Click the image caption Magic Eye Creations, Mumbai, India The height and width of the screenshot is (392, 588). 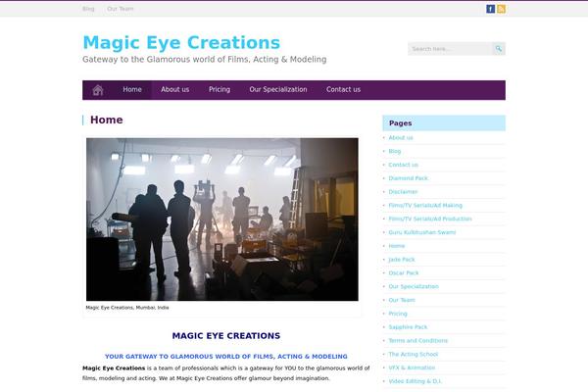pyautogui.click(x=127, y=307)
